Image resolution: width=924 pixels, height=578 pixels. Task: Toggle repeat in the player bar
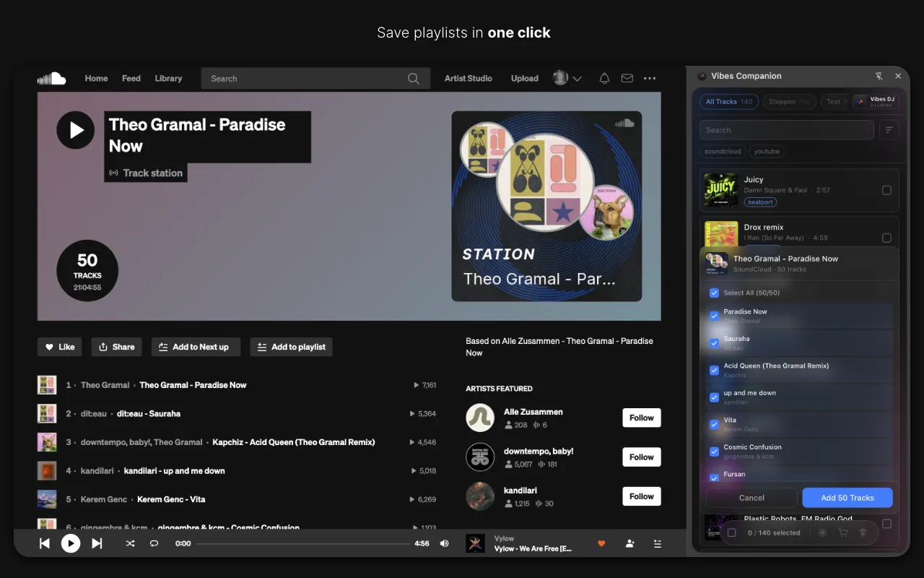tap(154, 543)
